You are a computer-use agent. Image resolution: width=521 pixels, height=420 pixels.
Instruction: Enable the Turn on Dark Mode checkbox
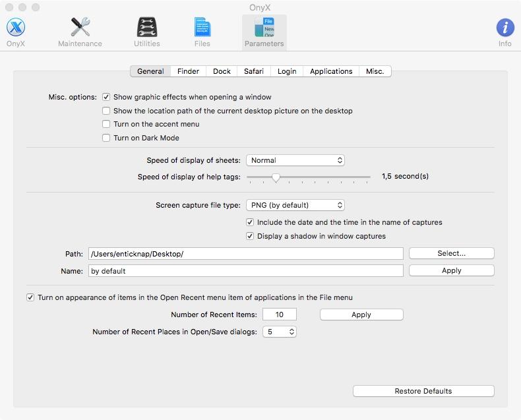click(x=106, y=138)
